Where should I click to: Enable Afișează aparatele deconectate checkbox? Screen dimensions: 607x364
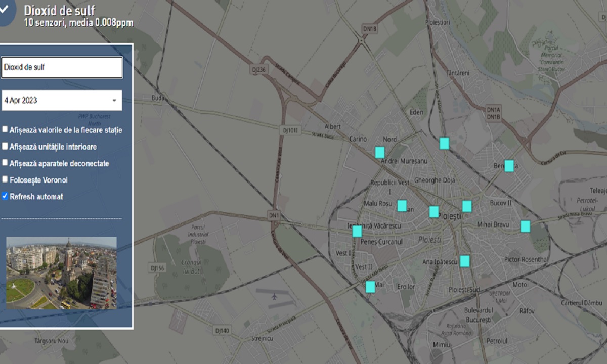[x=5, y=163]
